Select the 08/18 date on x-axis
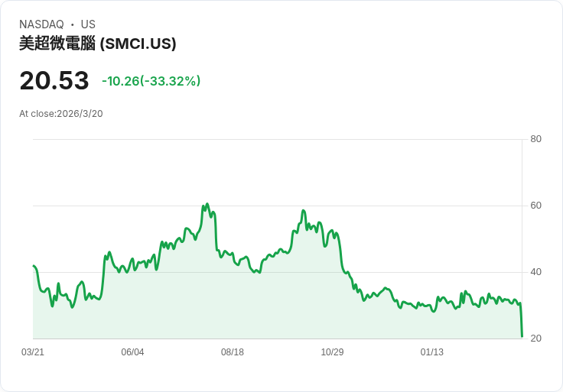Image resolution: width=563 pixels, height=392 pixels. [x=233, y=352]
